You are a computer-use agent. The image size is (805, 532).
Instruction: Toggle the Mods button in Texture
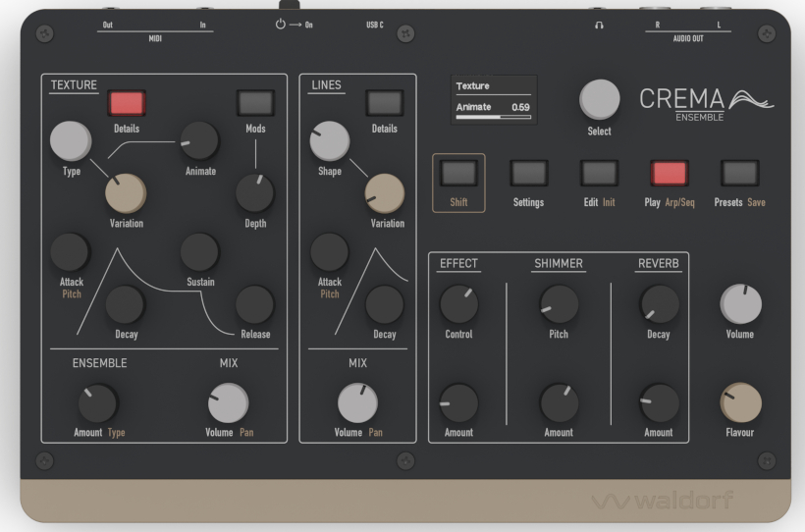click(255, 103)
